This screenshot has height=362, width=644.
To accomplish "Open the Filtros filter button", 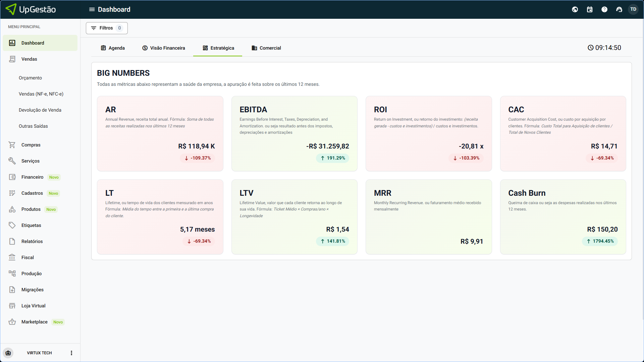I will pyautogui.click(x=107, y=28).
